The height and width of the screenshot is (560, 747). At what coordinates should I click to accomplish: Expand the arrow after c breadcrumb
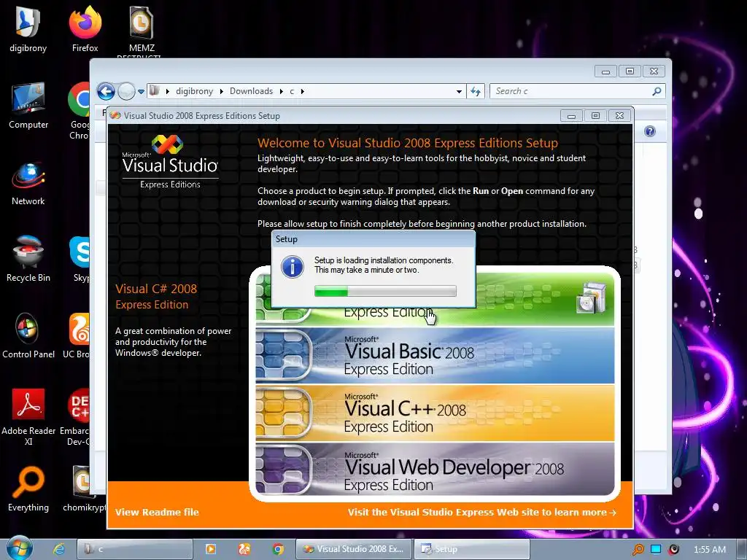point(303,91)
